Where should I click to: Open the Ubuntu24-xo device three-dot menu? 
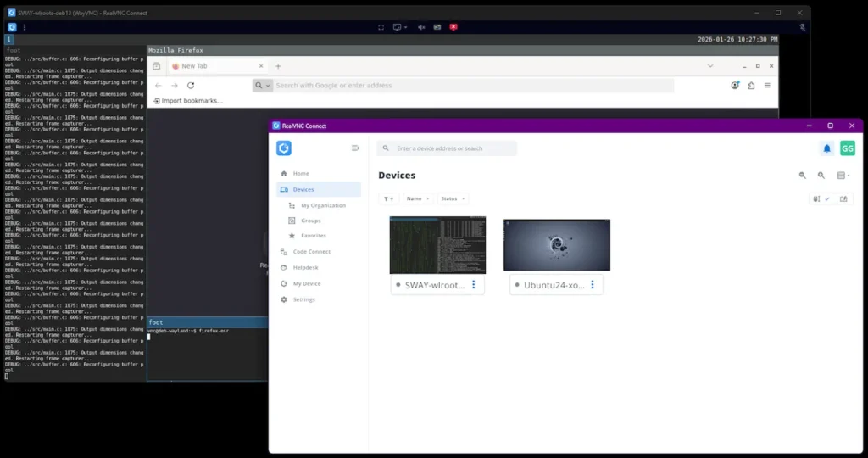pyautogui.click(x=593, y=285)
